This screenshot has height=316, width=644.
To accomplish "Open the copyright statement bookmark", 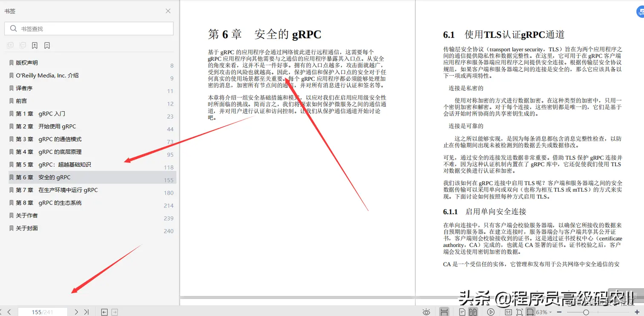I will pos(26,63).
